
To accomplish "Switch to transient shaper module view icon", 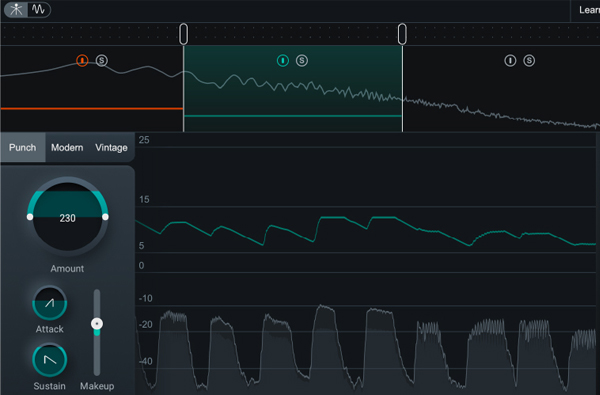I will [16, 9].
